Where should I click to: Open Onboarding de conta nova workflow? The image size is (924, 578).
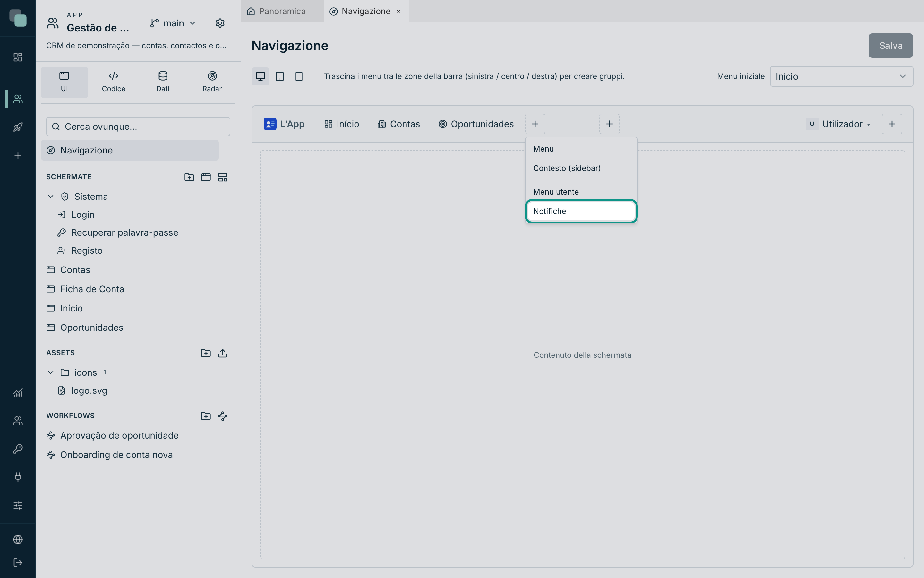[x=109, y=454]
